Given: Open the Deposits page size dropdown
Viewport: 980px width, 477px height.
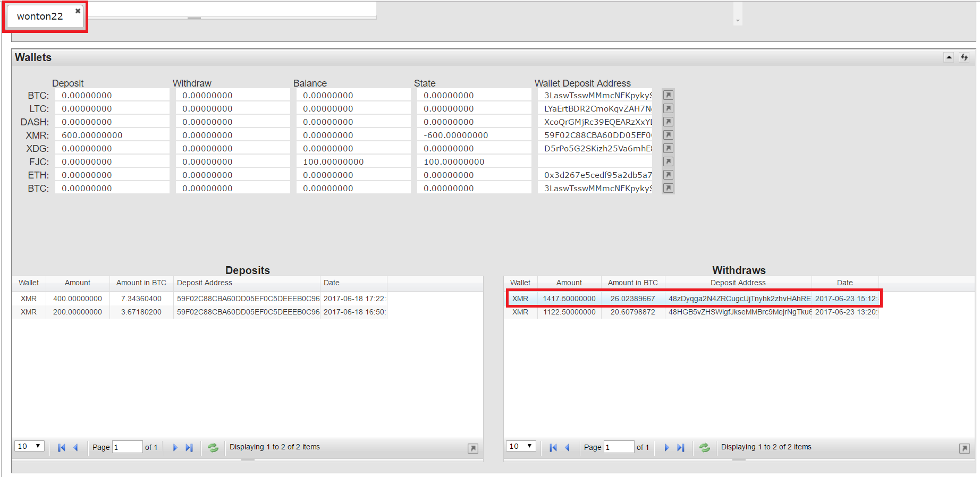Looking at the screenshot, I should click(x=29, y=446).
